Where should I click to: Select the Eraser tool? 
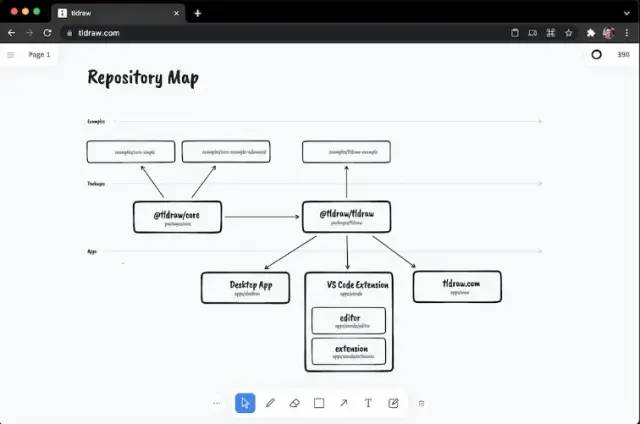tap(294, 403)
